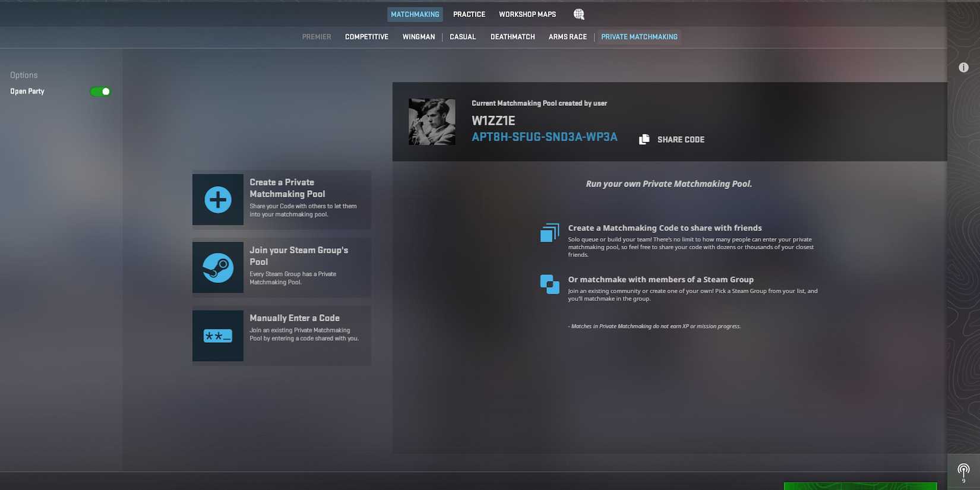Click Manually Enter a Code
The height and width of the screenshot is (490, 980).
pos(282,336)
